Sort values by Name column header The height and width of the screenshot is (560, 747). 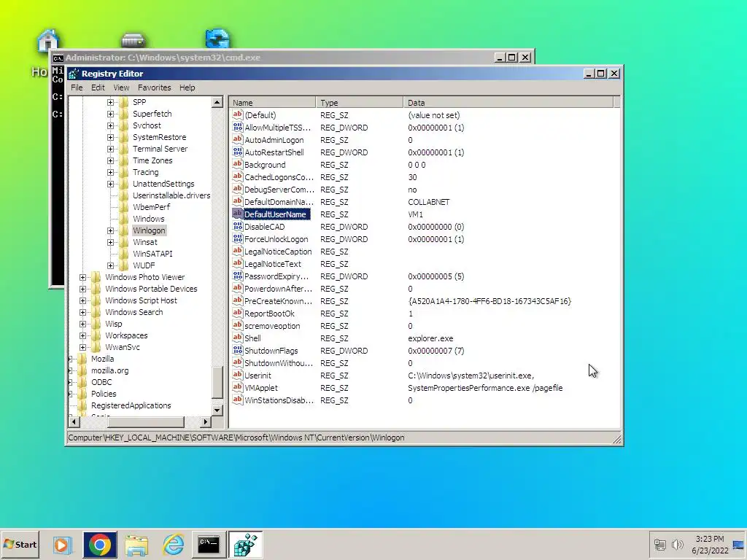click(x=273, y=102)
